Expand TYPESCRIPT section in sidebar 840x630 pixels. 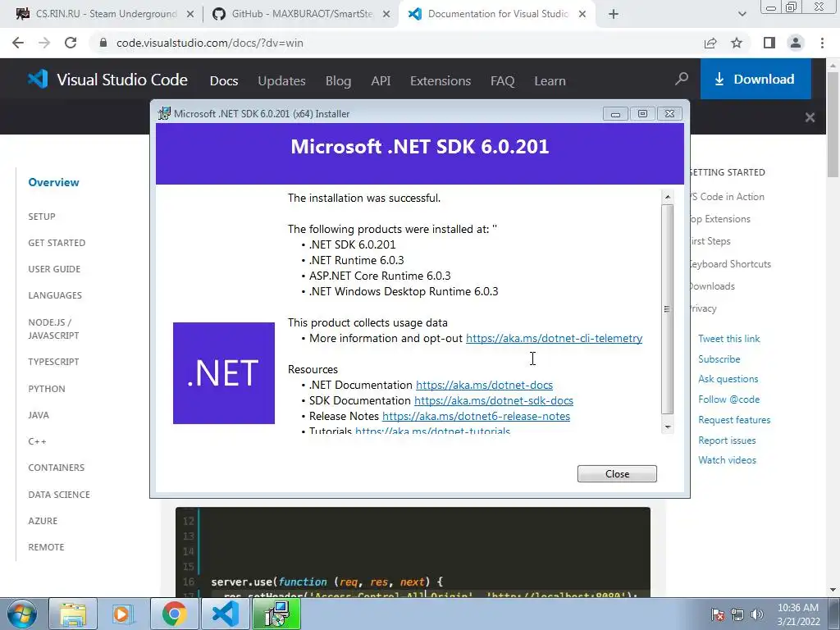tap(53, 362)
